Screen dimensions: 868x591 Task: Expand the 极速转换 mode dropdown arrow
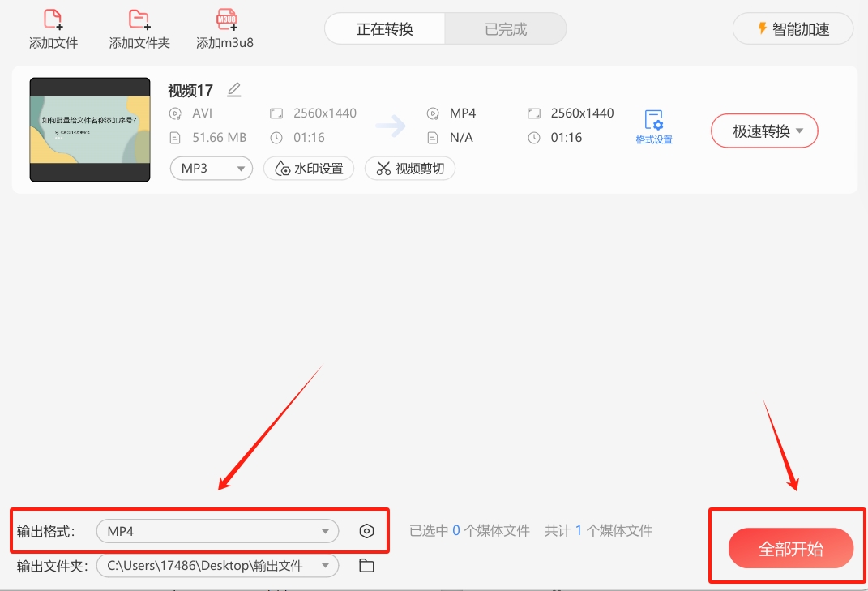802,130
